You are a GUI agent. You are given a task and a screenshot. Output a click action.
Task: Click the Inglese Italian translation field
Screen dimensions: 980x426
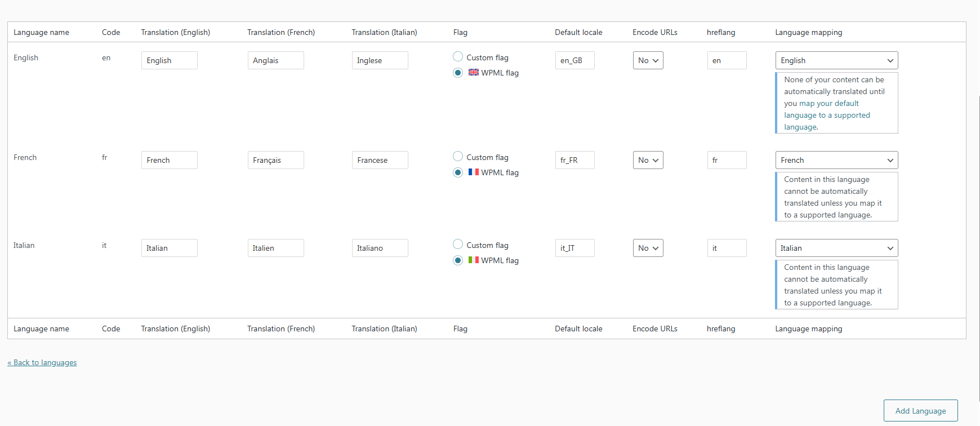tap(380, 60)
